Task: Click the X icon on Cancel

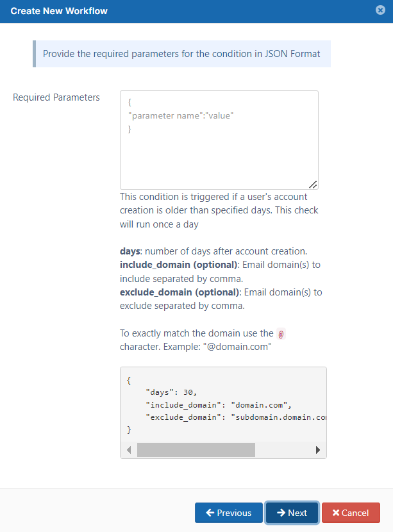Action: [x=336, y=513]
